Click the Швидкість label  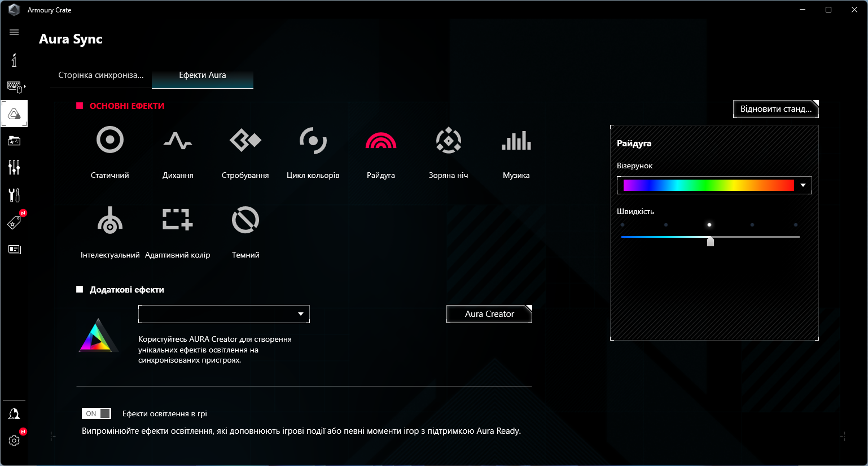point(635,211)
